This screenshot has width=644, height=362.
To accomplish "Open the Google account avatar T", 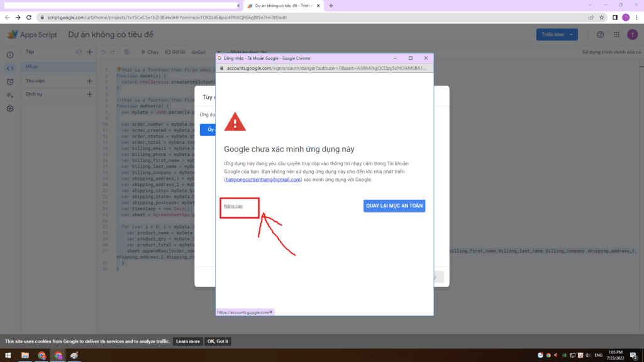I will point(633,35).
